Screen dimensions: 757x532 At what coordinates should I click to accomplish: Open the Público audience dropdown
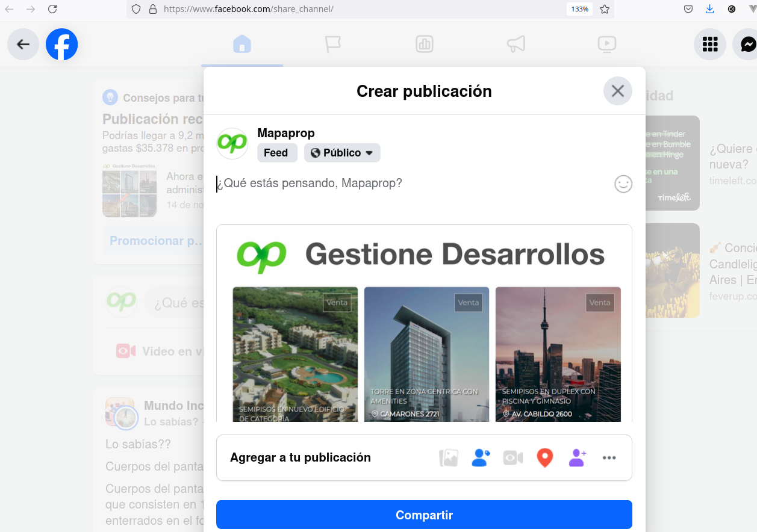[342, 153]
